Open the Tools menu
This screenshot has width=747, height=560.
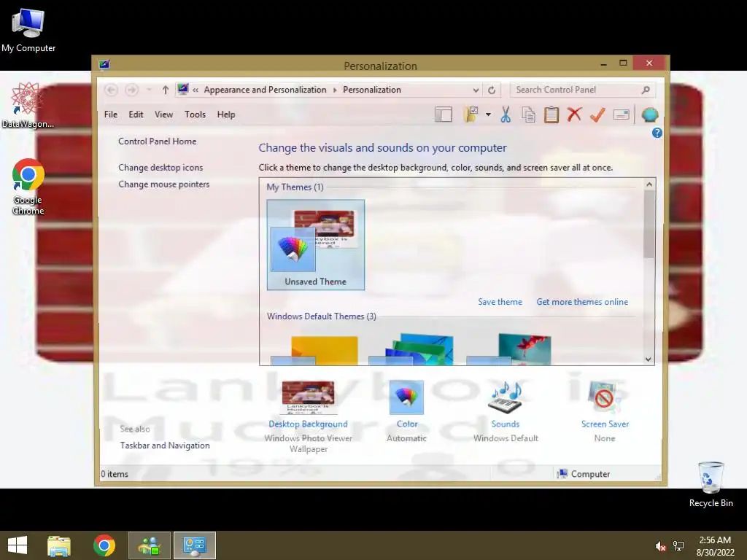(x=196, y=114)
